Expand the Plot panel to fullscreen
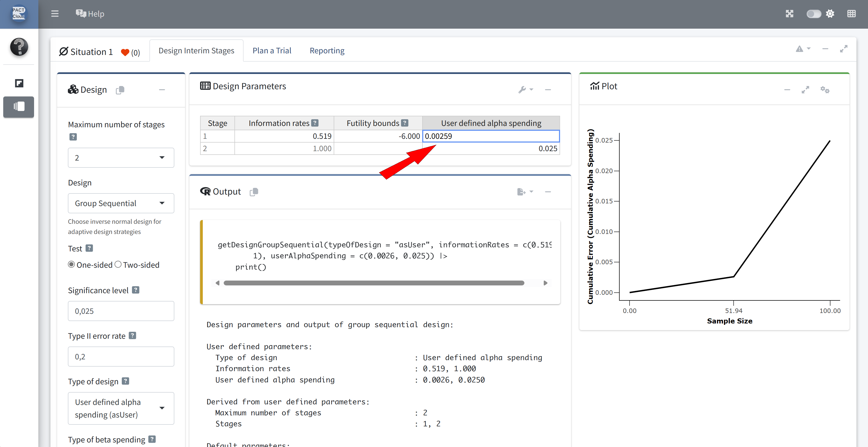This screenshot has width=868, height=447. point(805,90)
